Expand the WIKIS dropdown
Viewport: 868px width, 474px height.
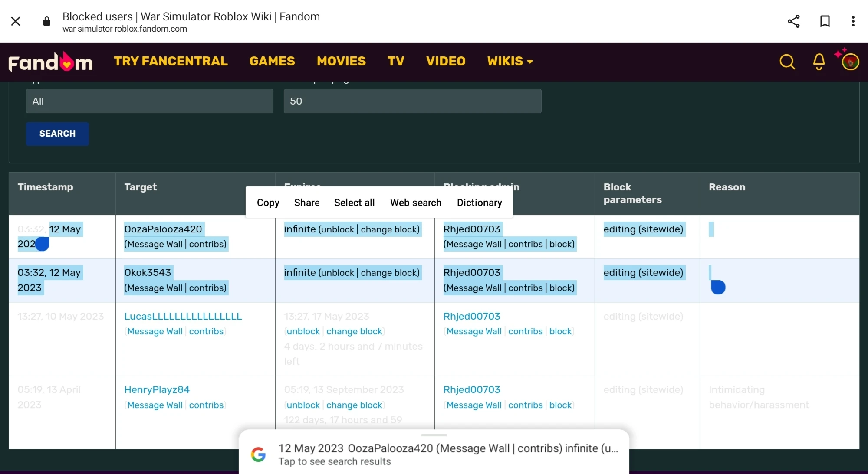click(x=510, y=61)
